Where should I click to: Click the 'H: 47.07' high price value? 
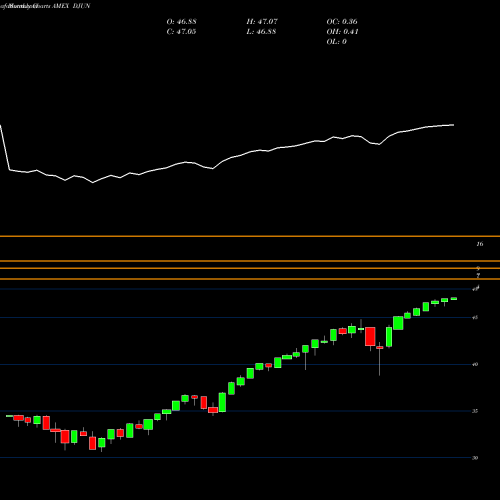[x=262, y=22]
